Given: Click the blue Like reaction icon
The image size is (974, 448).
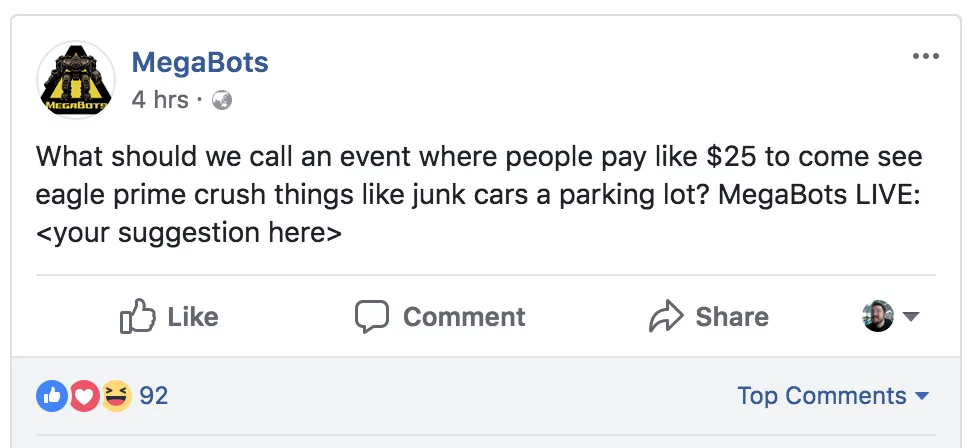Looking at the screenshot, I should (x=51, y=396).
